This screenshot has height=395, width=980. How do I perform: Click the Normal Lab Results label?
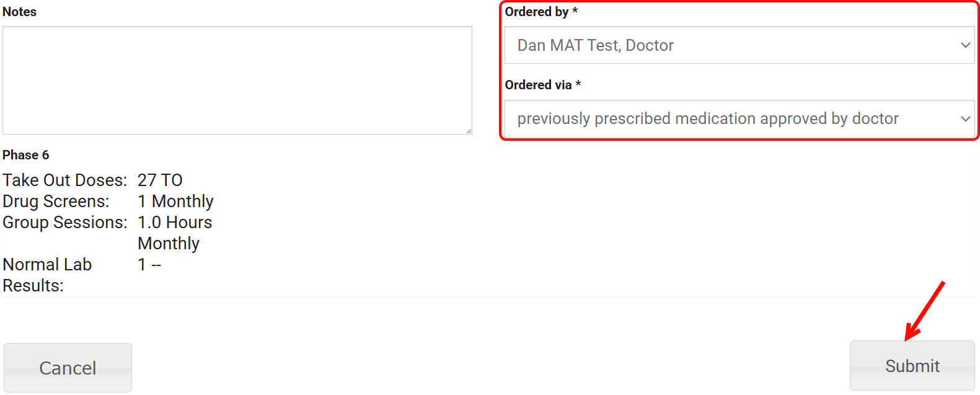point(47,275)
